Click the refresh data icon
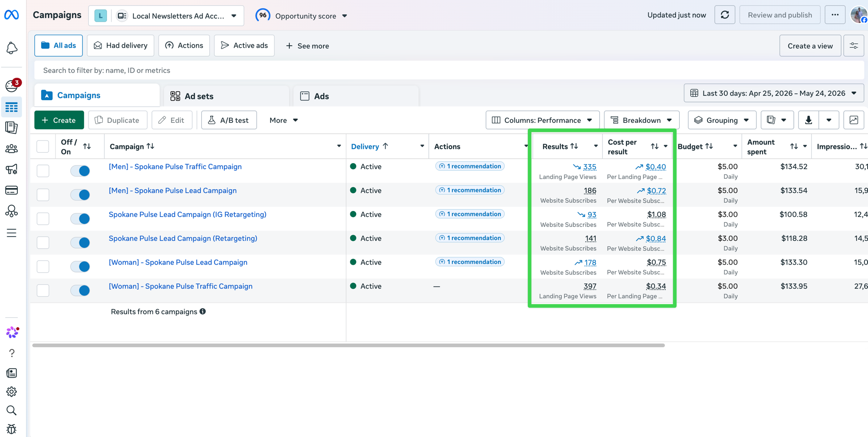The image size is (868, 437). coord(725,15)
